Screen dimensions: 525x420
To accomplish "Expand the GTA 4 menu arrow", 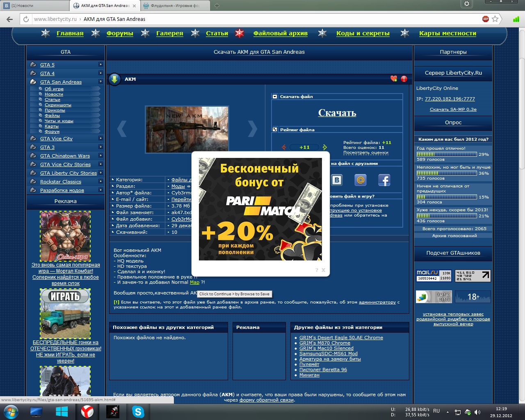I will click(x=100, y=73).
